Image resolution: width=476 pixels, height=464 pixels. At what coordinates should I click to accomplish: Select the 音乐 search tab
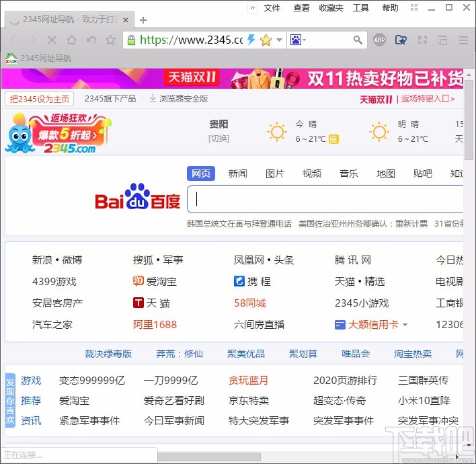(x=349, y=173)
